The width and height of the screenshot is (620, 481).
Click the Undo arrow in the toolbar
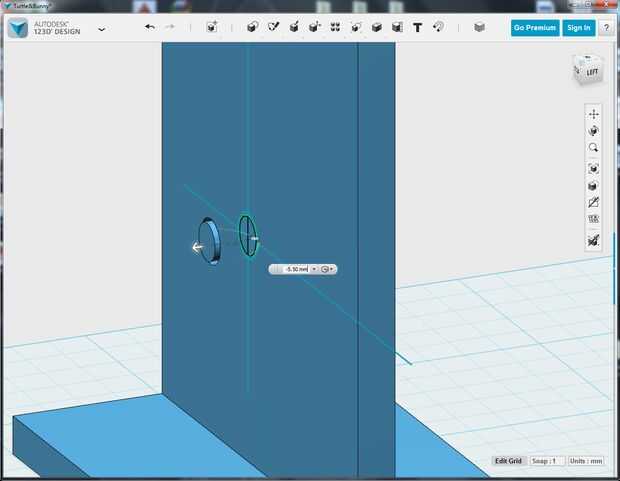[x=149, y=27]
